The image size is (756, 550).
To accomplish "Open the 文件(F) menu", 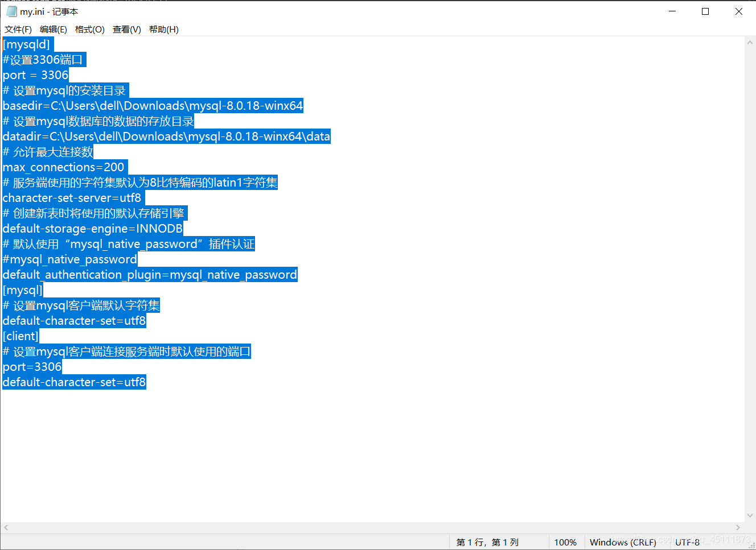I will (18, 30).
